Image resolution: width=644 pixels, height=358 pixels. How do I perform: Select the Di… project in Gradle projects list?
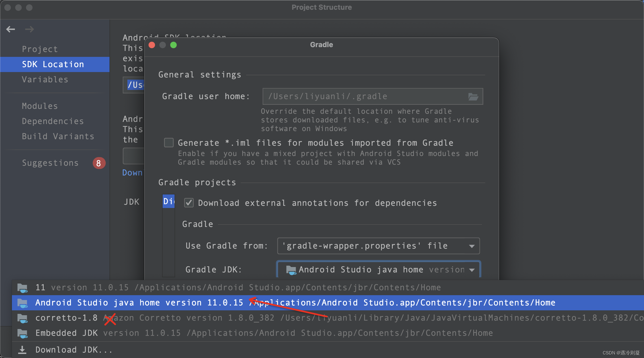[169, 201]
